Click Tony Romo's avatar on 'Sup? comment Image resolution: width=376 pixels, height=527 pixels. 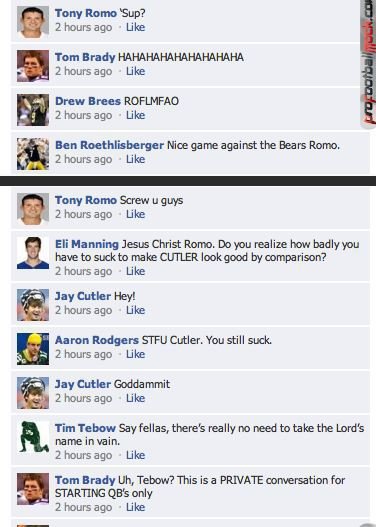point(33,22)
